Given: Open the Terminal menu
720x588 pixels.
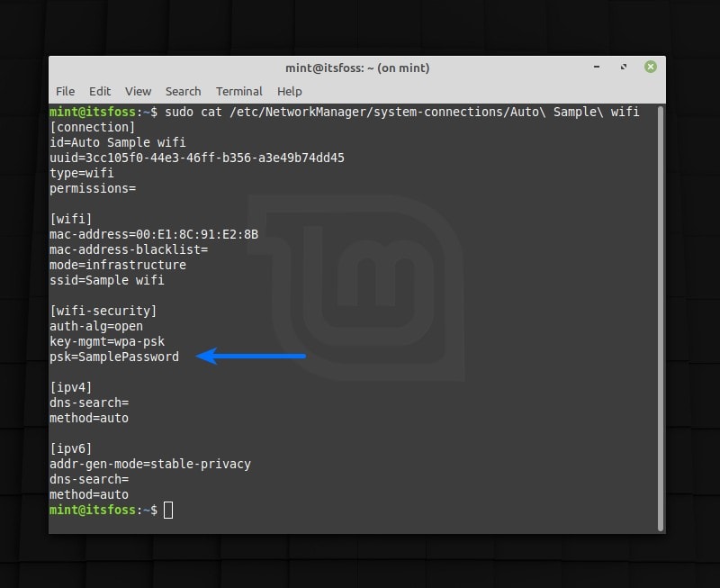Looking at the screenshot, I should (x=238, y=91).
